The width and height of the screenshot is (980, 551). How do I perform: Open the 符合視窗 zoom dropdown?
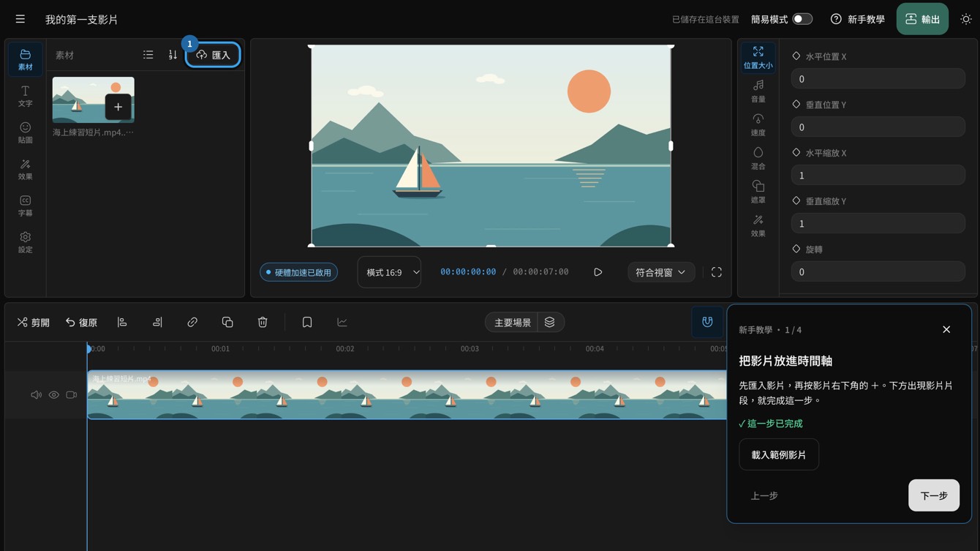(x=660, y=272)
